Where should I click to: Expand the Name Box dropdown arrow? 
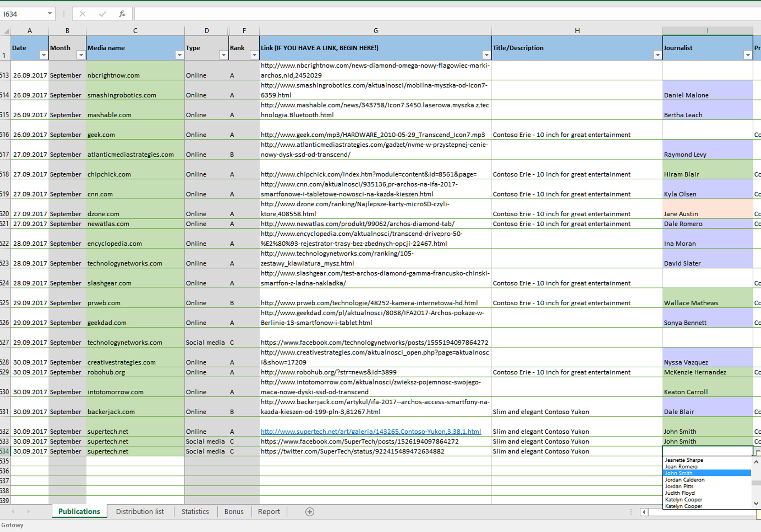click(50, 14)
